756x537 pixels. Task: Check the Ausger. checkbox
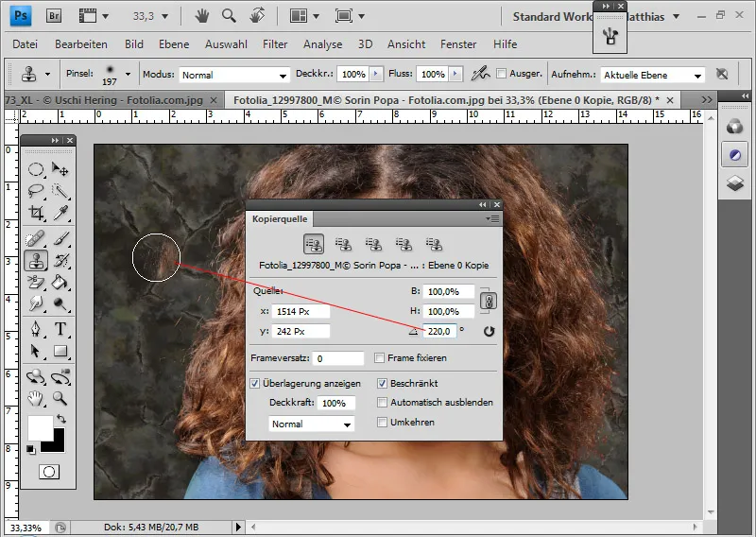pos(502,74)
